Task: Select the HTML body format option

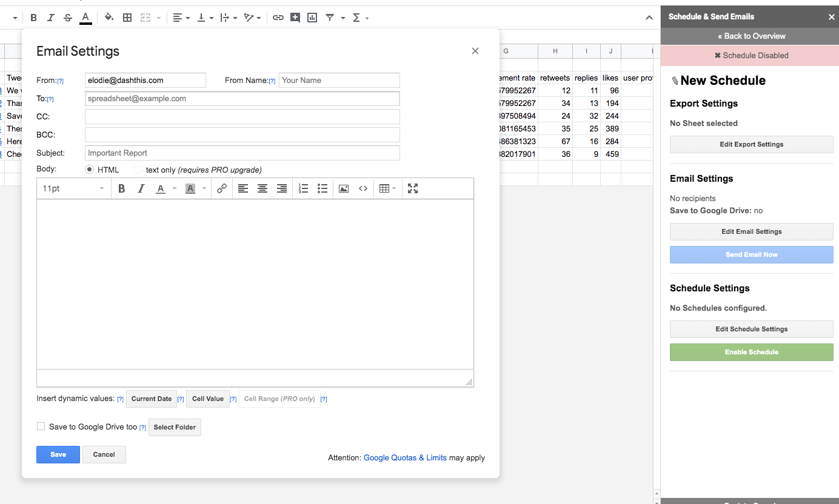Action: [x=89, y=169]
